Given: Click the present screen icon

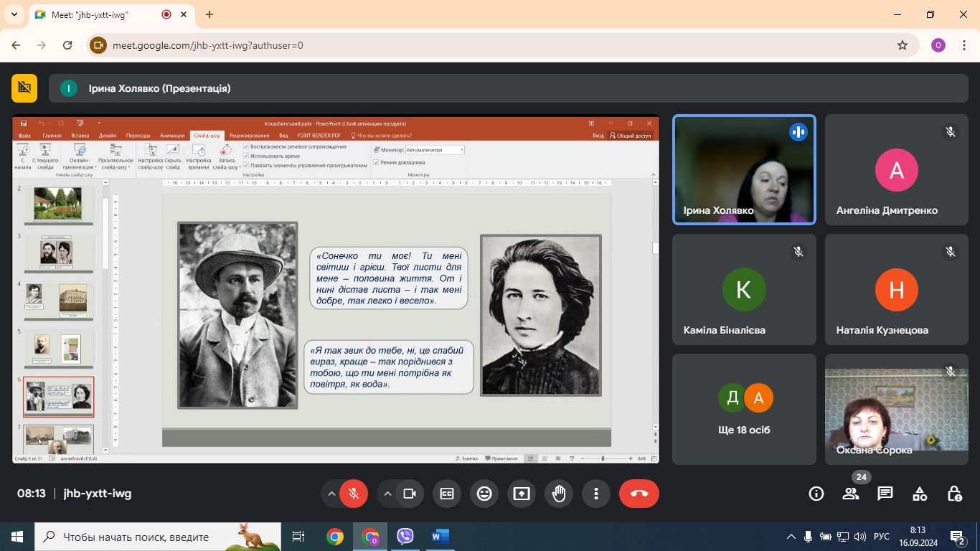Looking at the screenshot, I should 522,494.
